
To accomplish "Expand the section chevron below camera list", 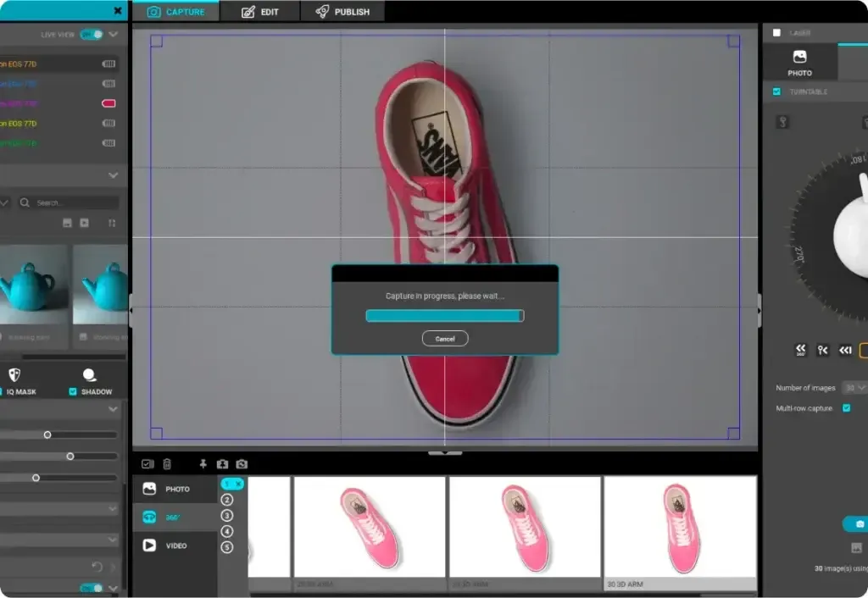I will click(x=113, y=175).
